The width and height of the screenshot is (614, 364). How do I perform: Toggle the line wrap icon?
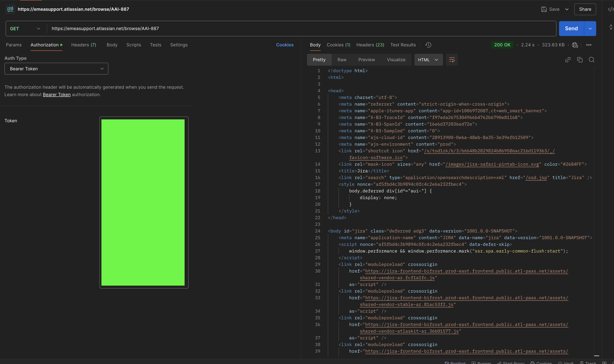point(452,60)
